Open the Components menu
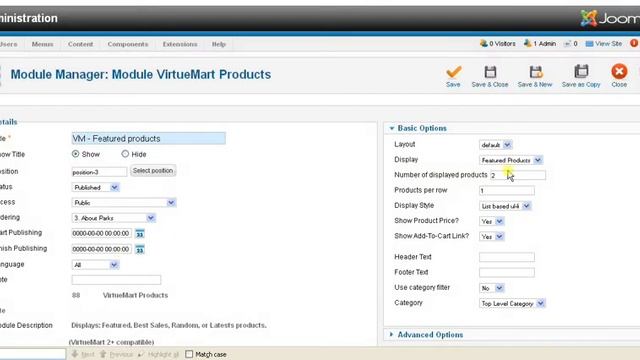 pos(128,44)
